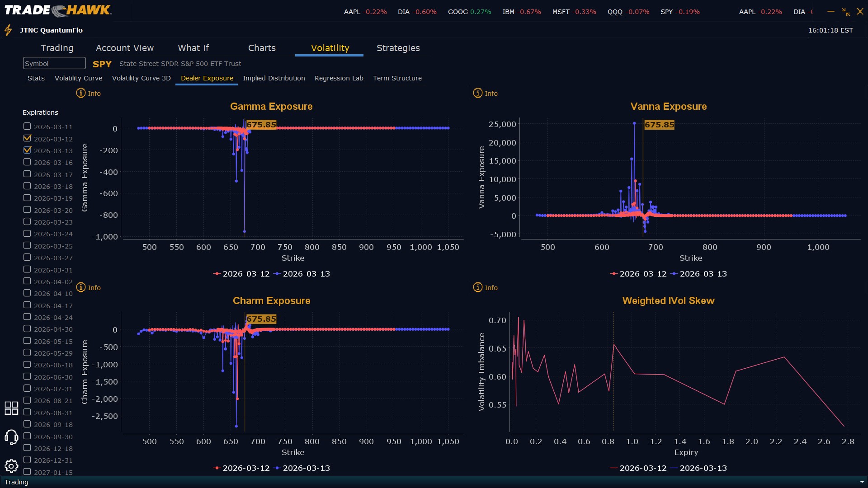Check the 2026-04-17 expiration box
This screenshot has height=488, width=868.
[27, 305]
